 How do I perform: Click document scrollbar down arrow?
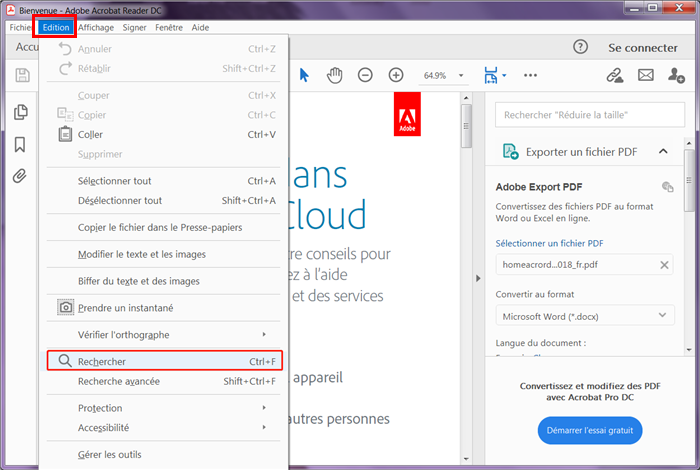coord(467,459)
